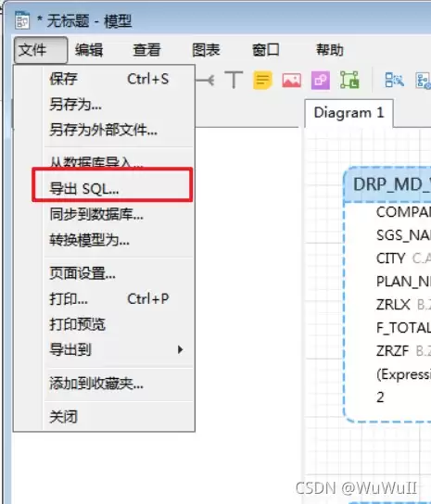Select the green layer tool icon

click(349, 80)
